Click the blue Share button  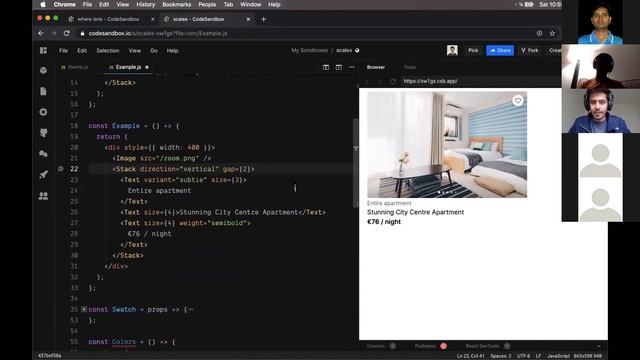point(500,50)
